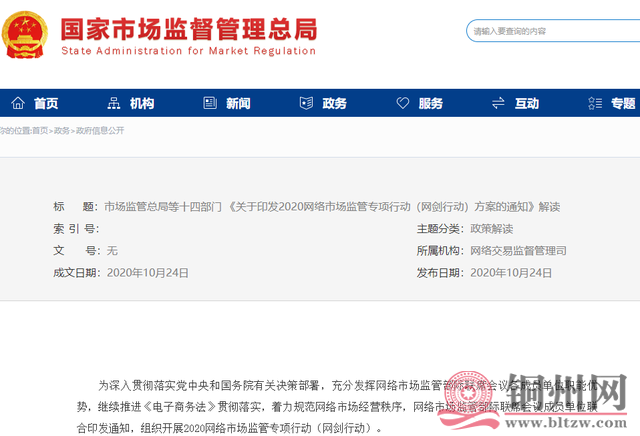Viewport: 640px width, 436px height.
Task: Open the 服务 navigation menu item
Action: tap(430, 103)
